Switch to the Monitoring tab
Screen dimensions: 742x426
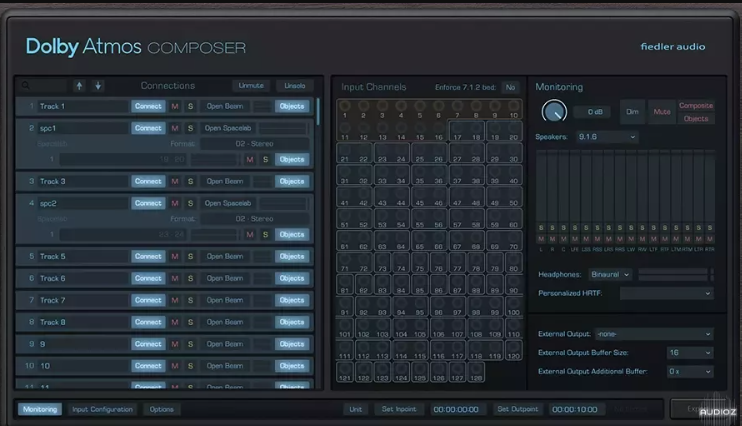40,409
